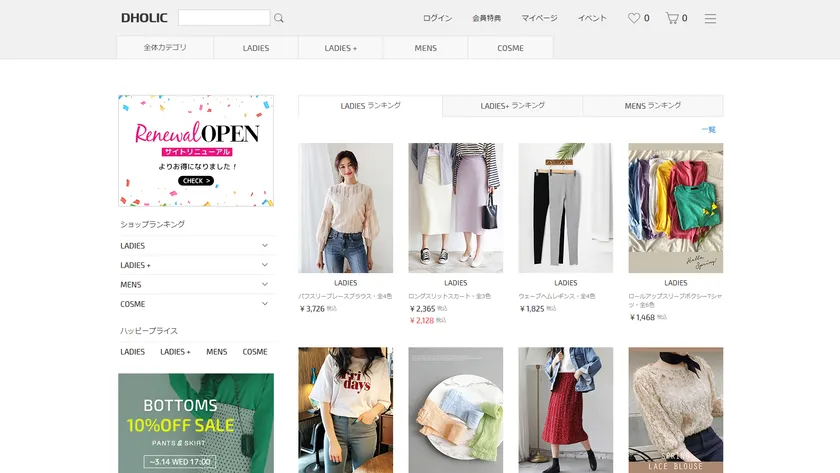840x473 pixels.
Task: Open COSME under ハッピープライス
Action: tap(254, 352)
